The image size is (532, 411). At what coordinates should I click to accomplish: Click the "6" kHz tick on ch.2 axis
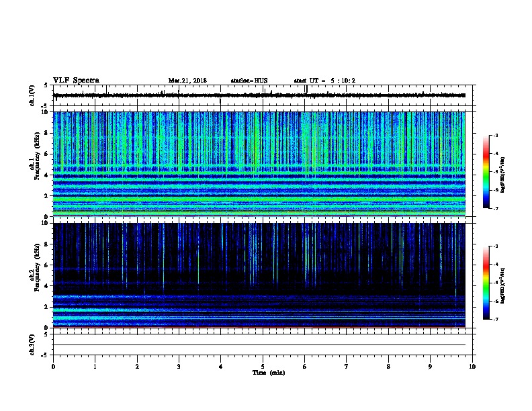click(46, 265)
